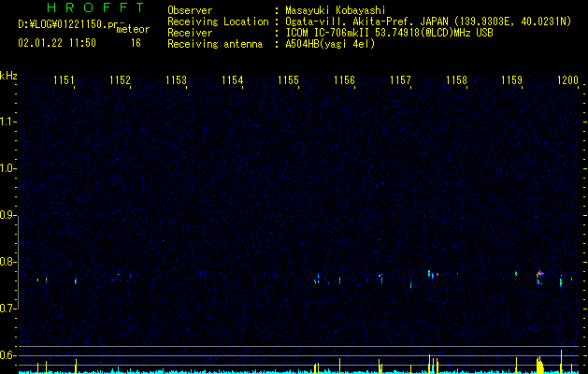Select the meteor count value 16
The height and width of the screenshot is (374, 588).
pos(136,43)
